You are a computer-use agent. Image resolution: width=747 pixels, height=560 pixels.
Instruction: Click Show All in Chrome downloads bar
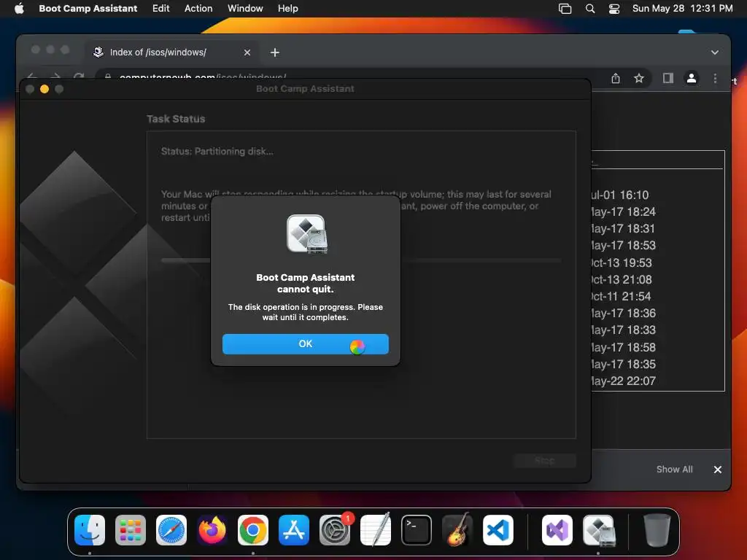pyautogui.click(x=674, y=469)
